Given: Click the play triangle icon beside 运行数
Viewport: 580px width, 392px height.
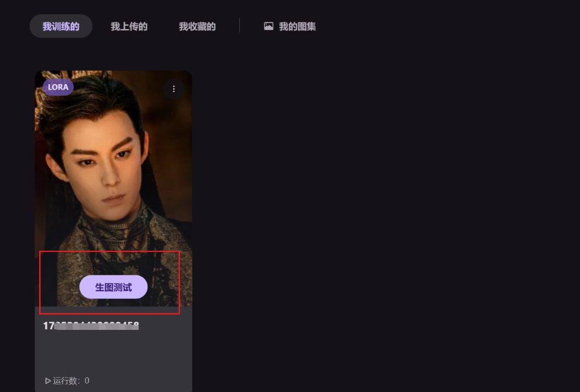Looking at the screenshot, I should (x=48, y=380).
